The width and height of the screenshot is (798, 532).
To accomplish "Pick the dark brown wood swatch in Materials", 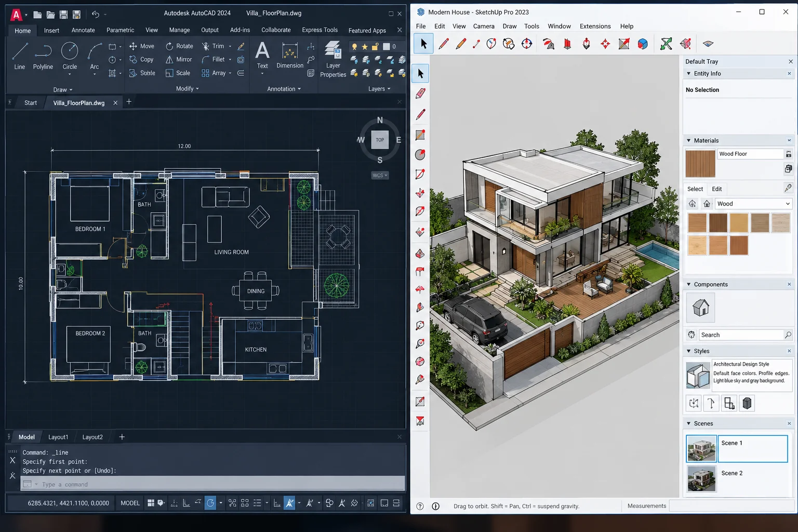I will pos(718,223).
